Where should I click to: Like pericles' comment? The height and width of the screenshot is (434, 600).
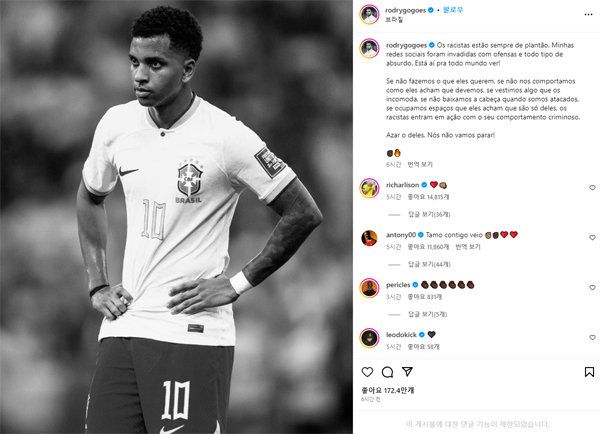coord(592,287)
